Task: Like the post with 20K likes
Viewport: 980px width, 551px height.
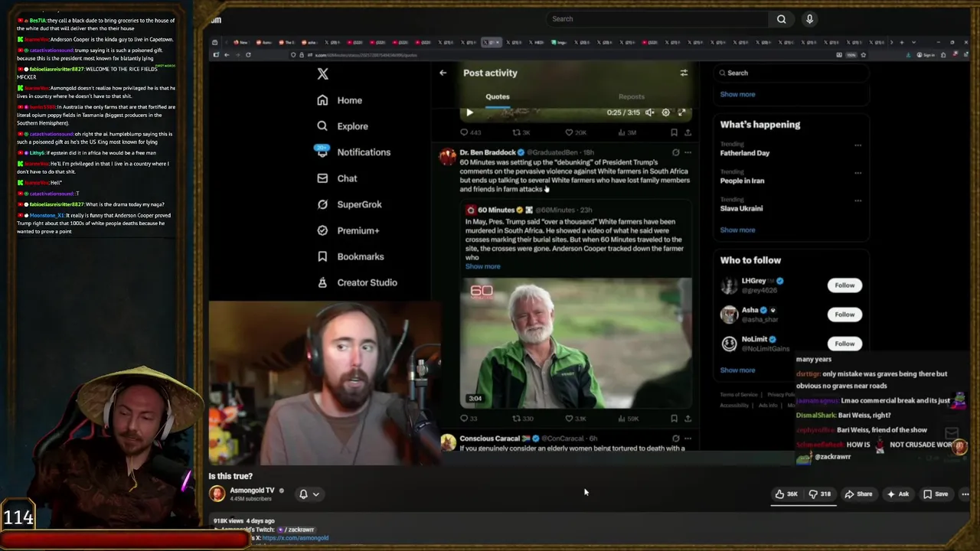Action: pyautogui.click(x=576, y=132)
